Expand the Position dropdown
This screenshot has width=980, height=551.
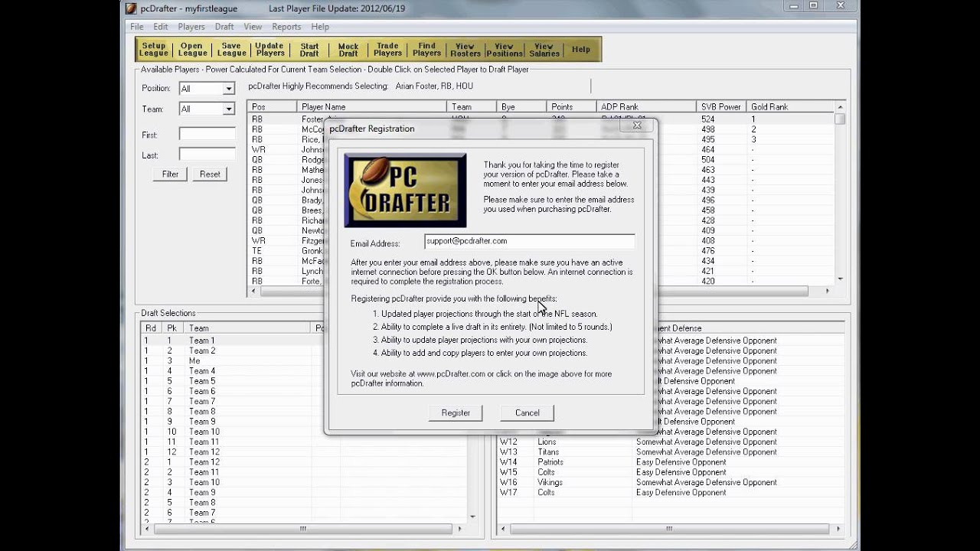tap(228, 89)
